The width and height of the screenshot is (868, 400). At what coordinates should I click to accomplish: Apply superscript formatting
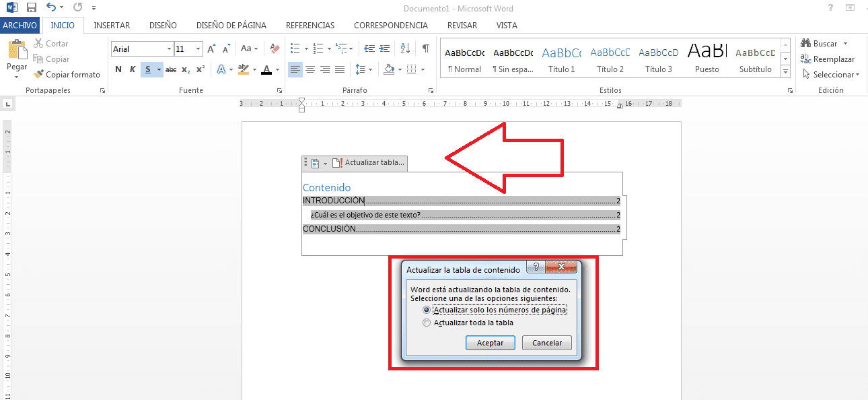pyautogui.click(x=200, y=69)
